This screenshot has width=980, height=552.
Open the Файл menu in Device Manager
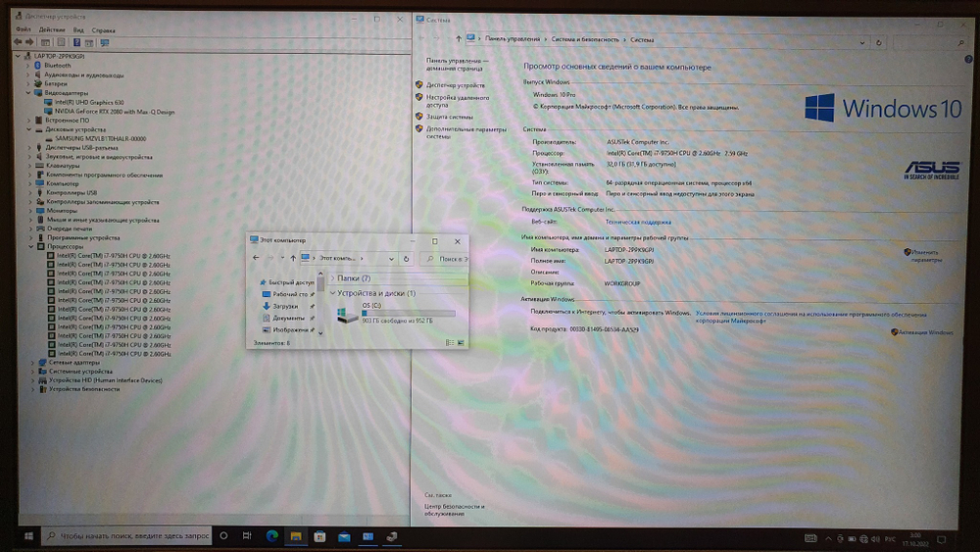[24, 29]
